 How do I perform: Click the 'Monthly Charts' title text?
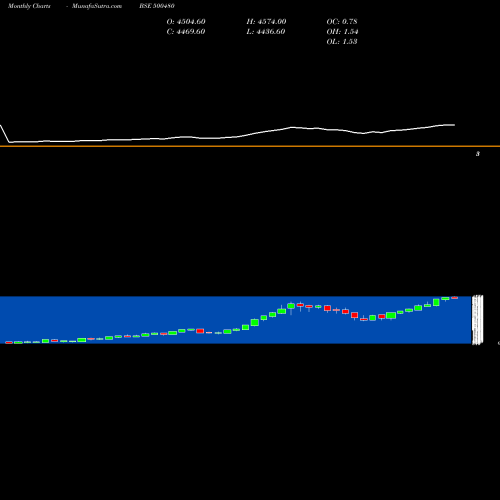(x=29, y=6)
